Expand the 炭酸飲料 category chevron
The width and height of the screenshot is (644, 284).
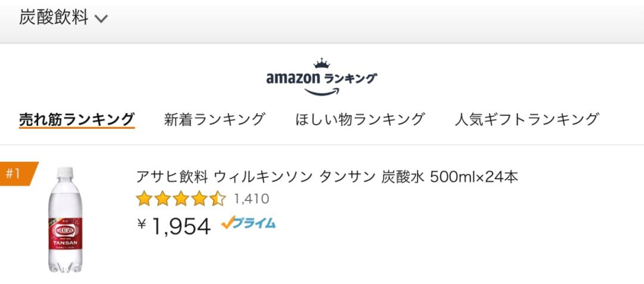point(101,19)
